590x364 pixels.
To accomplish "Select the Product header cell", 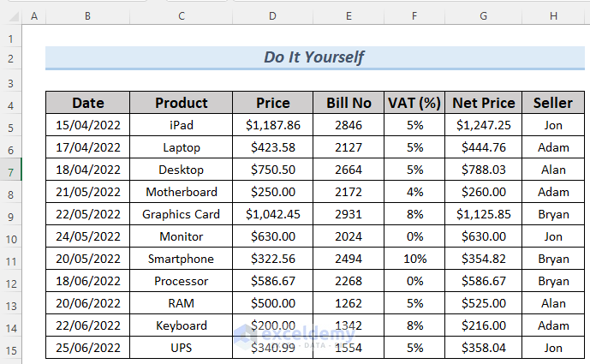I will (182, 103).
